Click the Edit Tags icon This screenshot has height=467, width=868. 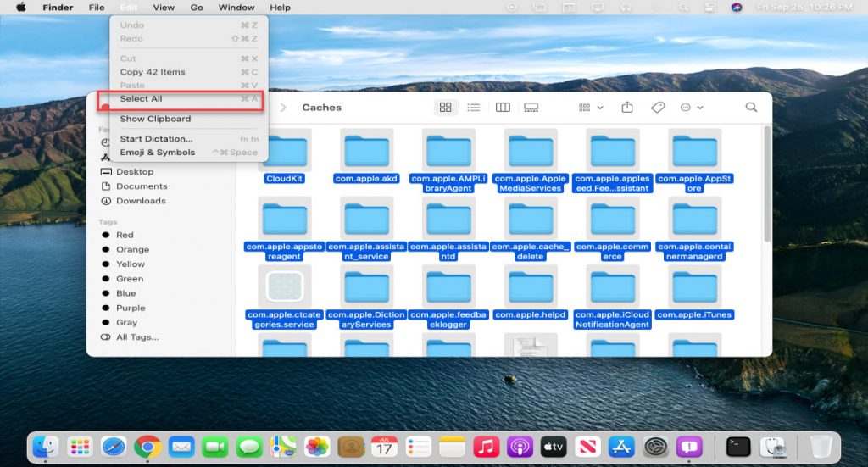click(x=658, y=108)
